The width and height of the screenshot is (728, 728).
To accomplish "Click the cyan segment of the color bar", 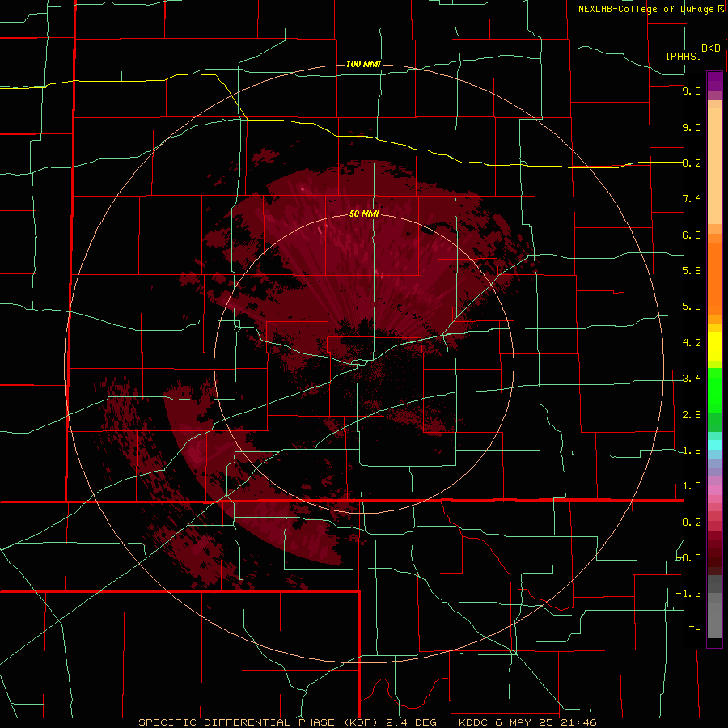I will [714, 445].
